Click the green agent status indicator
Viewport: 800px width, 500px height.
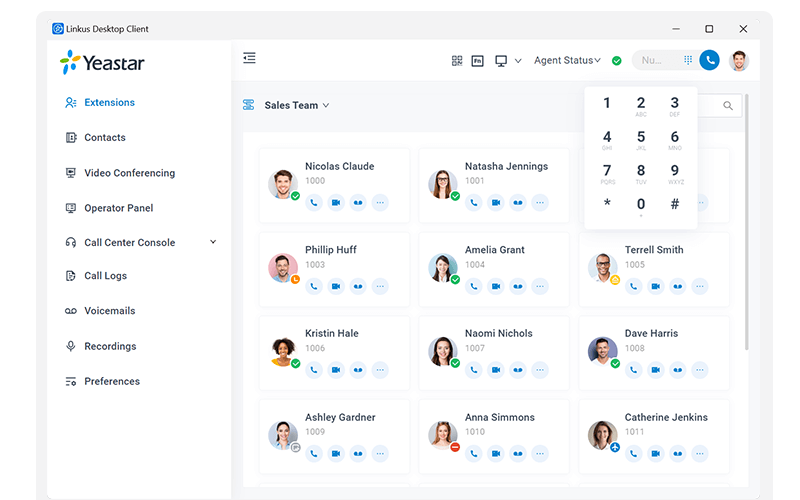click(617, 61)
